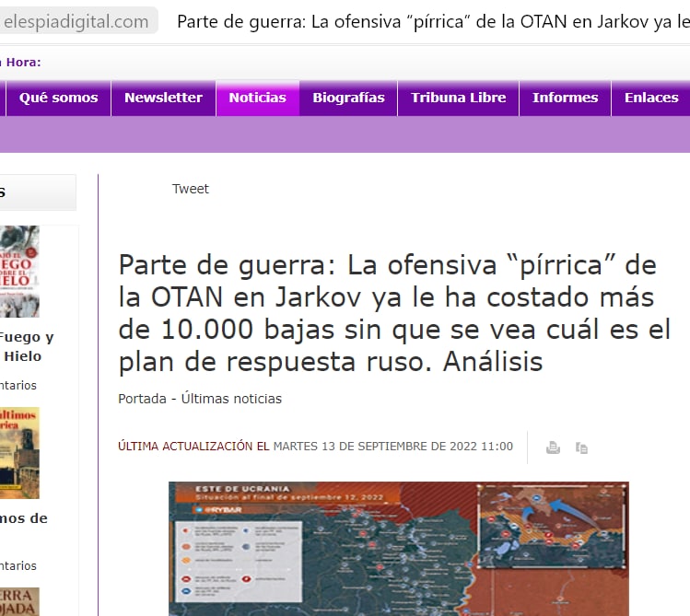Open the Tribuna Libre menu item
Image resolution: width=690 pixels, height=616 pixels.
click(x=458, y=98)
